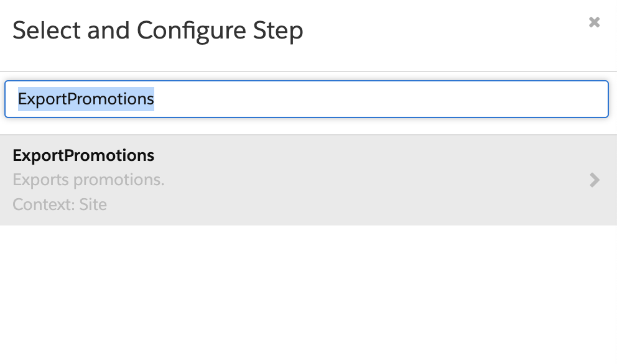Dismiss the dialog with the X icon
This screenshot has height=364, width=617.
[x=594, y=22]
